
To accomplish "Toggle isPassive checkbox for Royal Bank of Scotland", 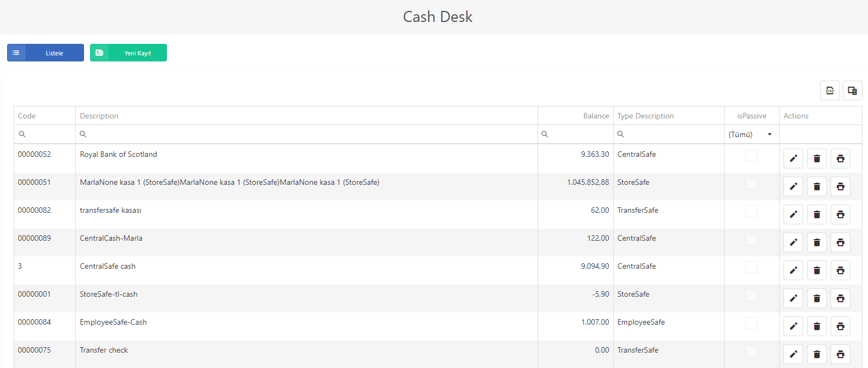I will 752,155.
